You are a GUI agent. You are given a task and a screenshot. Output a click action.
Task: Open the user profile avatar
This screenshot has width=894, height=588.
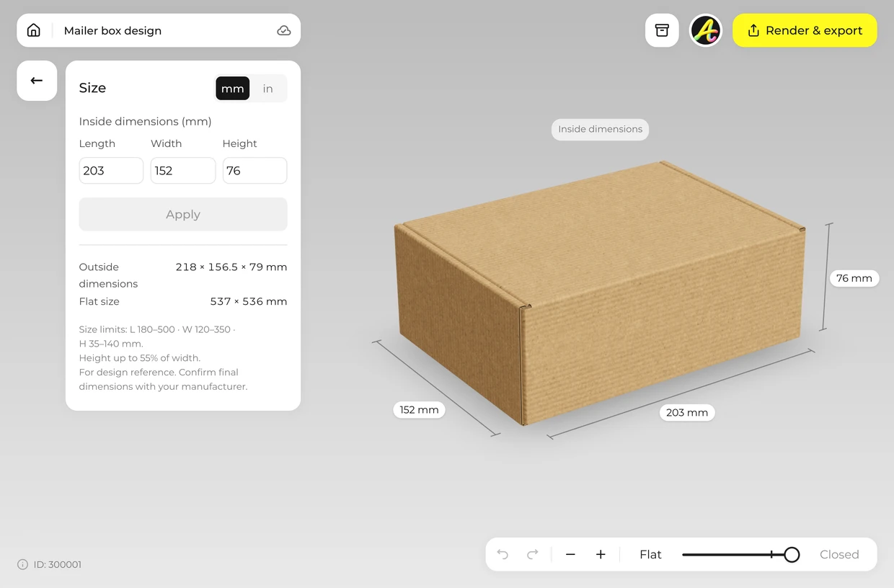click(706, 30)
